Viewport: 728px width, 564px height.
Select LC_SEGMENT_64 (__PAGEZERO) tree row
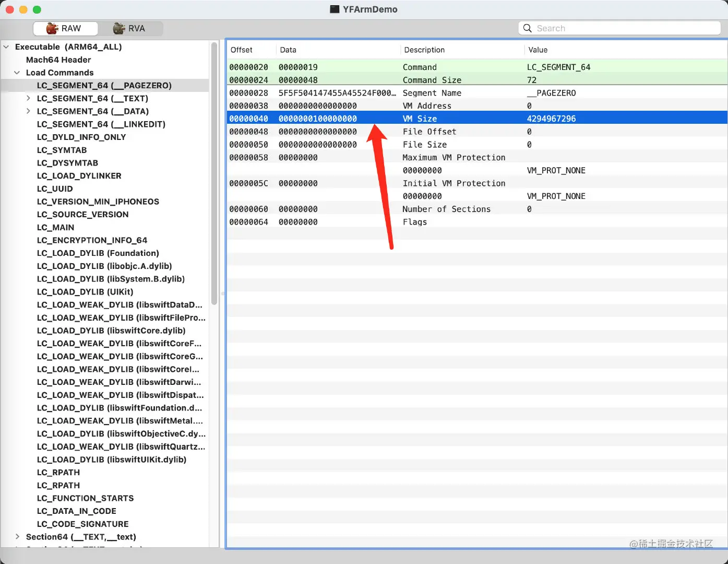coord(104,85)
